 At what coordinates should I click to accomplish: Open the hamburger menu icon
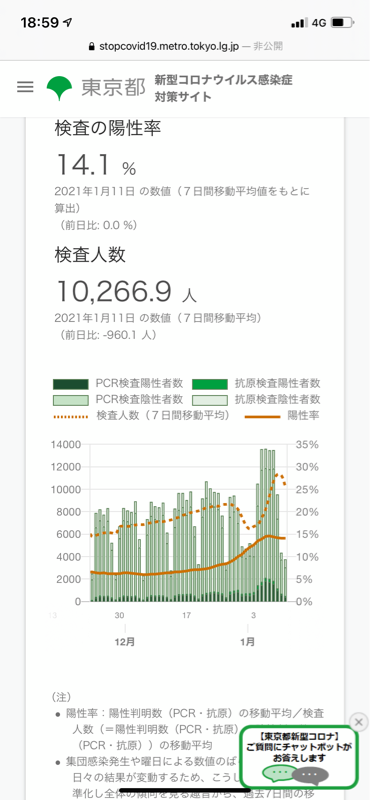pyautogui.click(x=25, y=87)
